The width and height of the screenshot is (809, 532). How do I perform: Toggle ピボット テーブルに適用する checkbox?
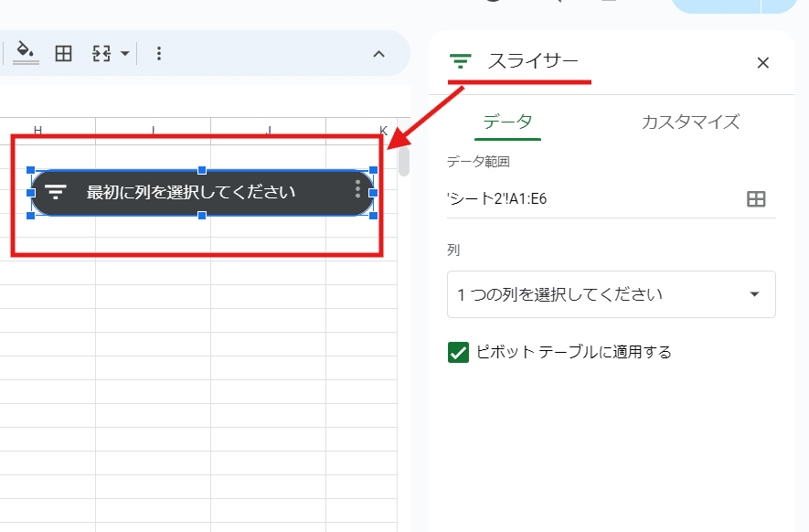coord(459,352)
